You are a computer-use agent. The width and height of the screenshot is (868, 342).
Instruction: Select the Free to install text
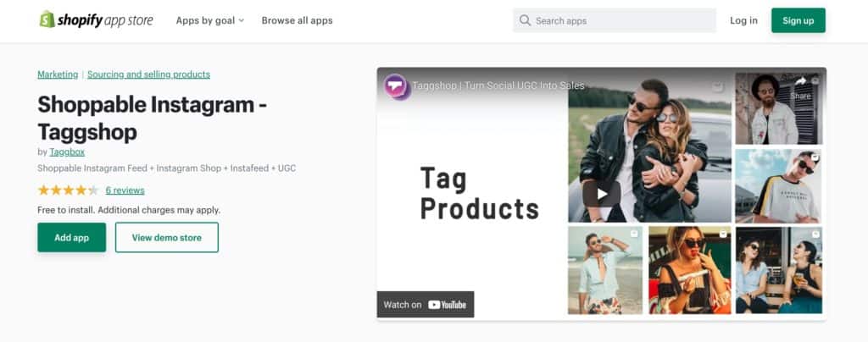point(129,210)
